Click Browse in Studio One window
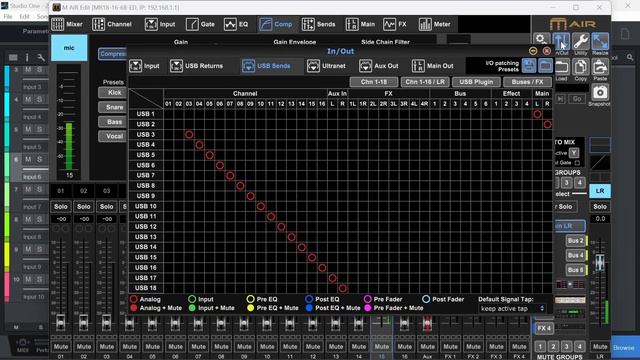The height and width of the screenshot is (360, 640). 623,348
